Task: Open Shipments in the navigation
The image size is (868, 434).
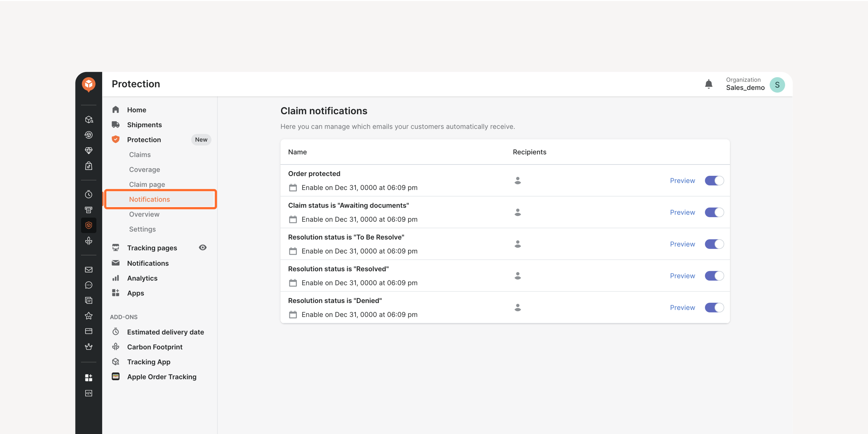Action: click(144, 125)
